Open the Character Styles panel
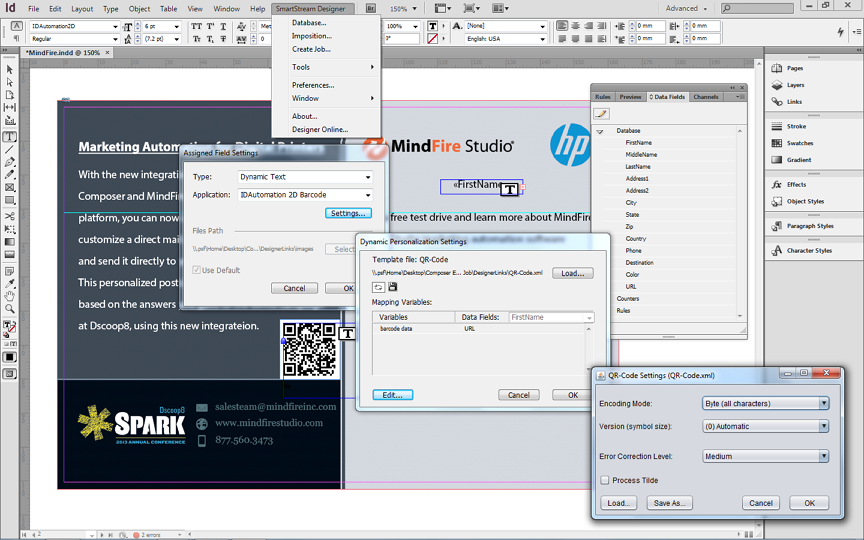The height and width of the screenshot is (540, 864). tap(802, 251)
